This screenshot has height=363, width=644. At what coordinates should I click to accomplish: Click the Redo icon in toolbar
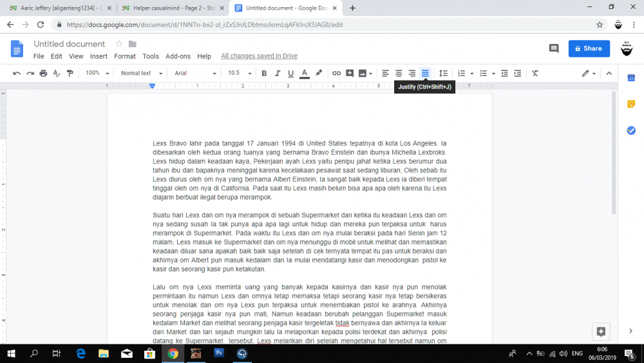point(30,73)
